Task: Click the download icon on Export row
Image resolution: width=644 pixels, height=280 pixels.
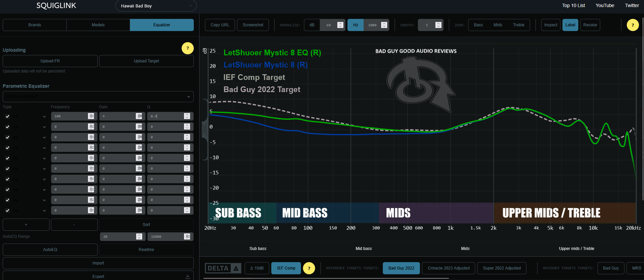Action: point(188,276)
